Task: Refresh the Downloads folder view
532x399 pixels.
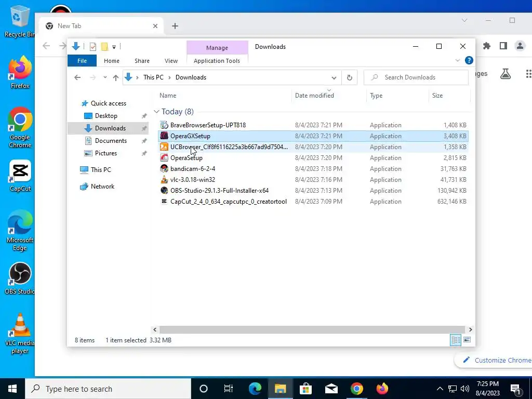Action: pos(350,77)
